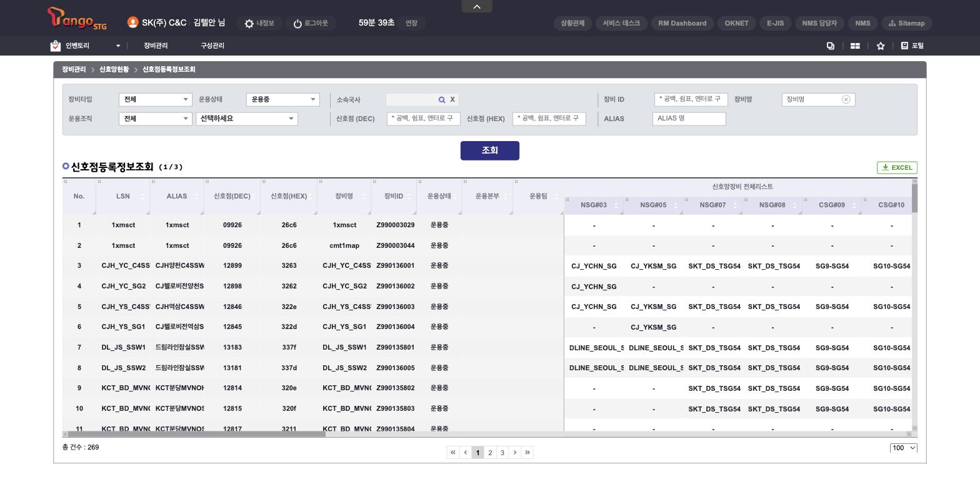
Task: Jump to the last results page
Action: tap(527, 453)
